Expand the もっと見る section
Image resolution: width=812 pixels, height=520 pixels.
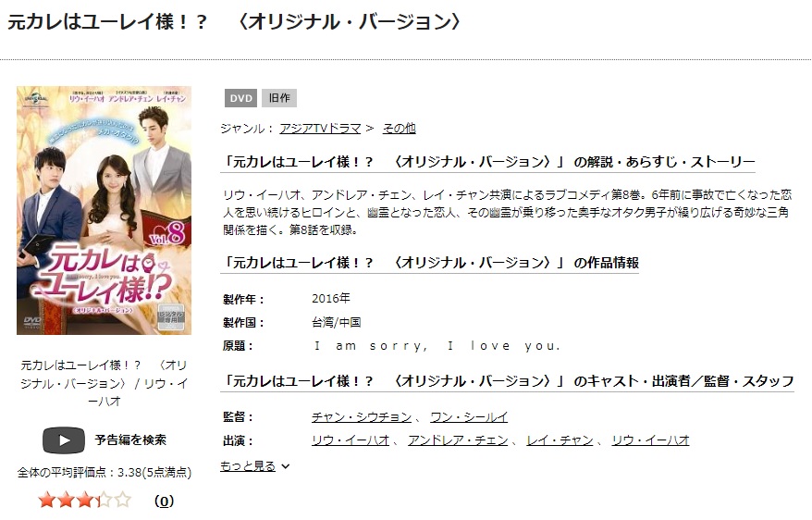[248, 466]
